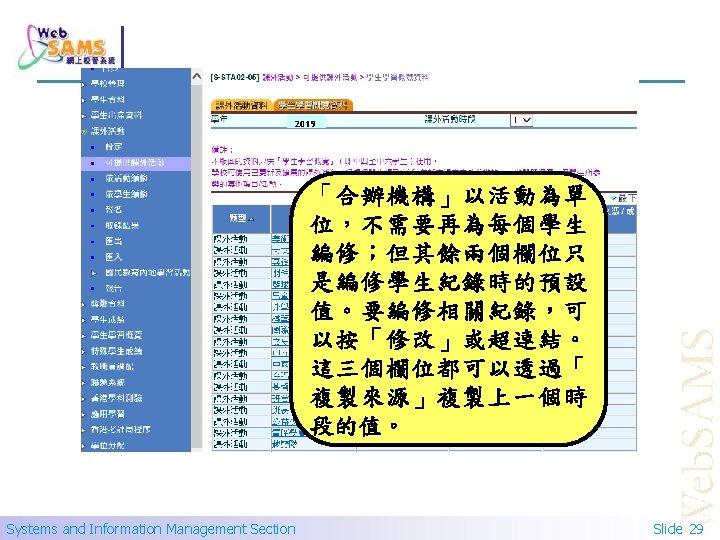Open 設定 under 課外活動
The image size is (720, 540).
point(113,146)
